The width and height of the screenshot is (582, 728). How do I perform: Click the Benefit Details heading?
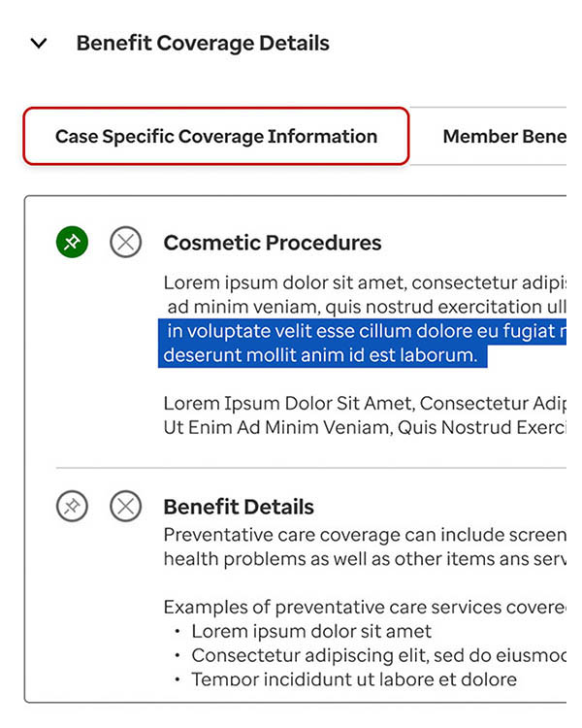(x=239, y=507)
